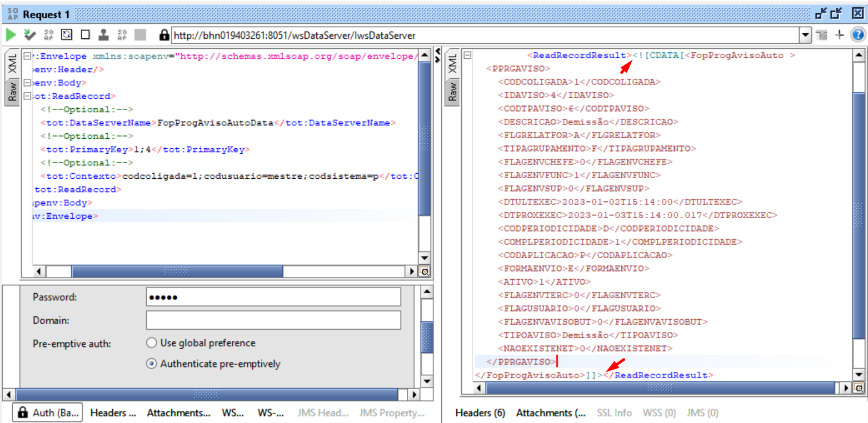This screenshot has height=423, width=868.
Task: Open the request Attachments tab
Action: point(178,412)
